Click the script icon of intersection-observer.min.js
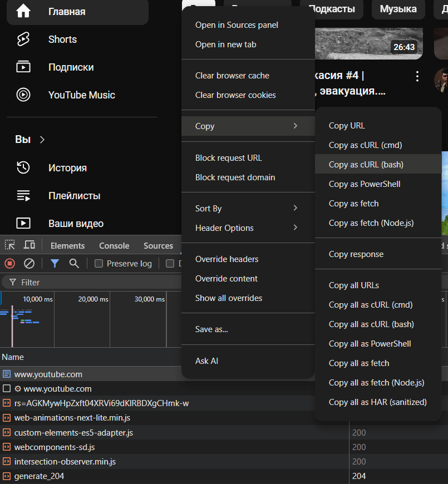Screen dimensions: 448x484 pos(7,461)
